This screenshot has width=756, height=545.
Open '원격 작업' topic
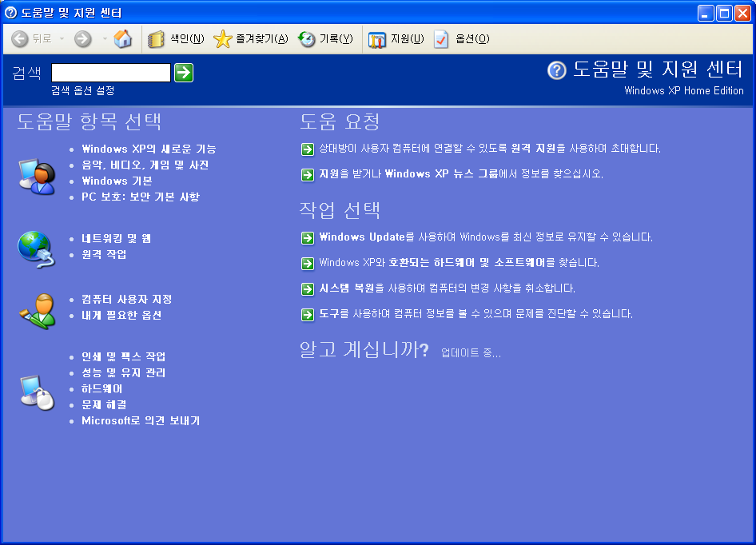point(104,254)
